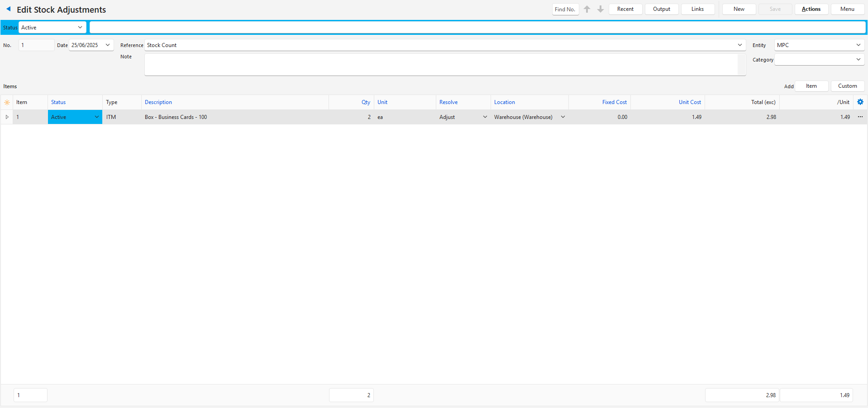Viewport: 868px width, 408px height.
Task: Open the header Status dropdown
Action: tap(80, 28)
